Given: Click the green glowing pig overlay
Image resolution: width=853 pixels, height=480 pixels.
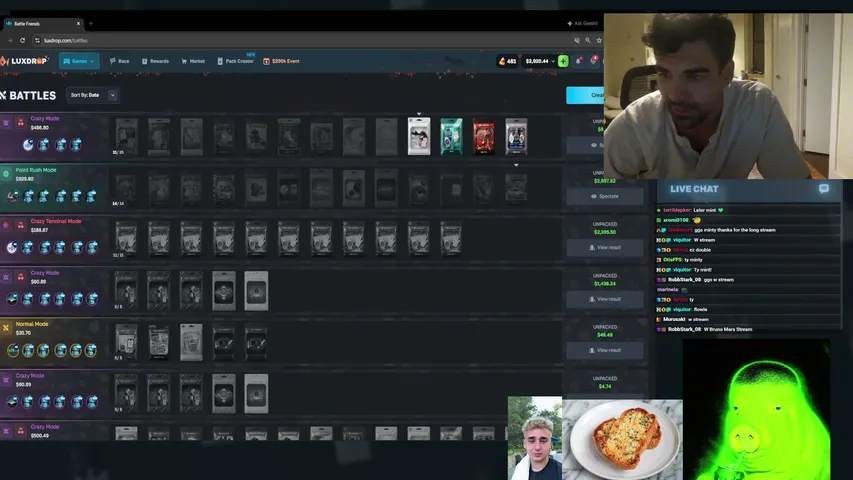Looking at the screenshot, I should click(756, 409).
